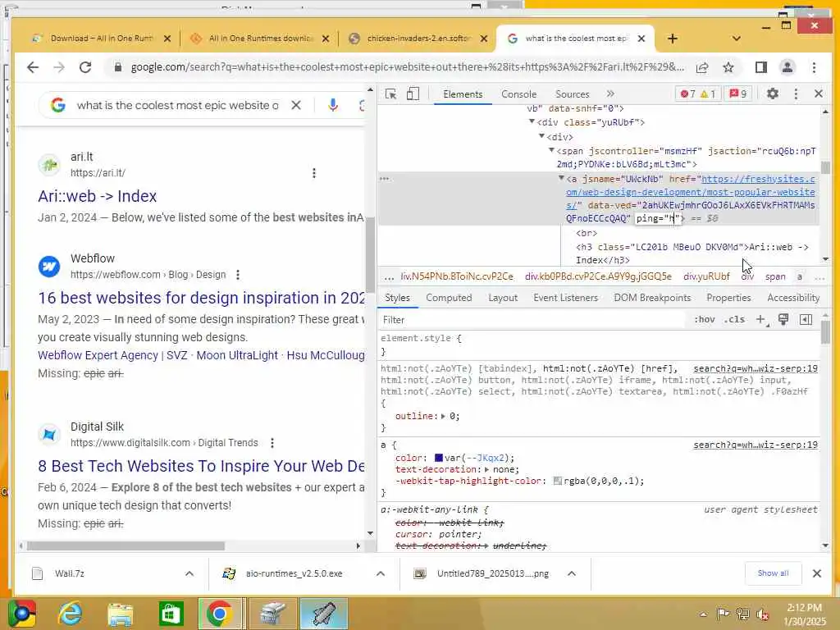Collapse the div class yuRUbf node

532,121
